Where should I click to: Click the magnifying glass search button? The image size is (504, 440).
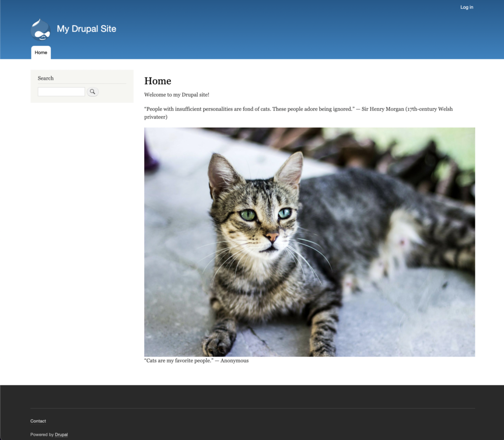pos(93,92)
